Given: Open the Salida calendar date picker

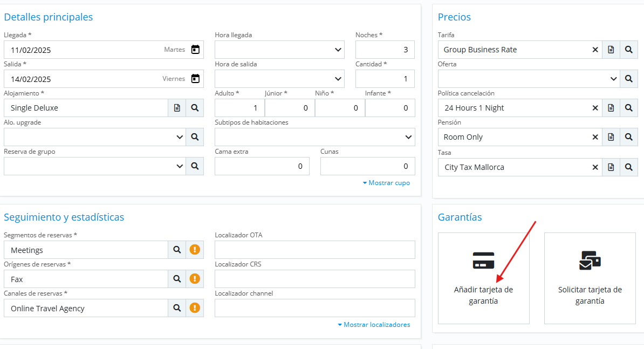Looking at the screenshot, I should (x=195, y=79).
